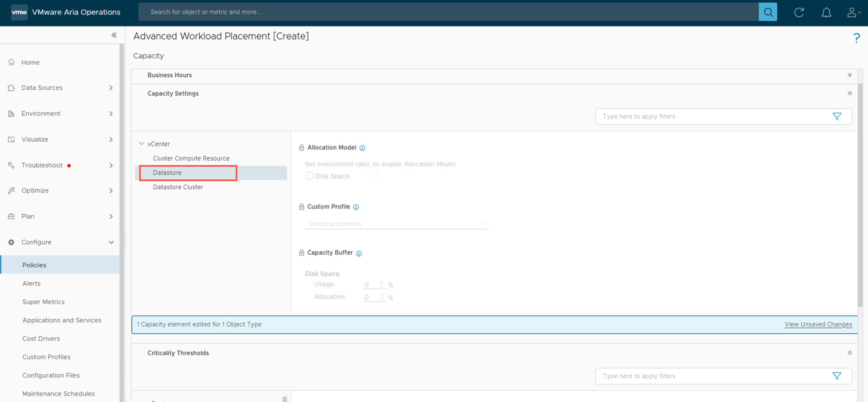Open the Select properties dropdown
868x402 pixels.
pos(396,224)
